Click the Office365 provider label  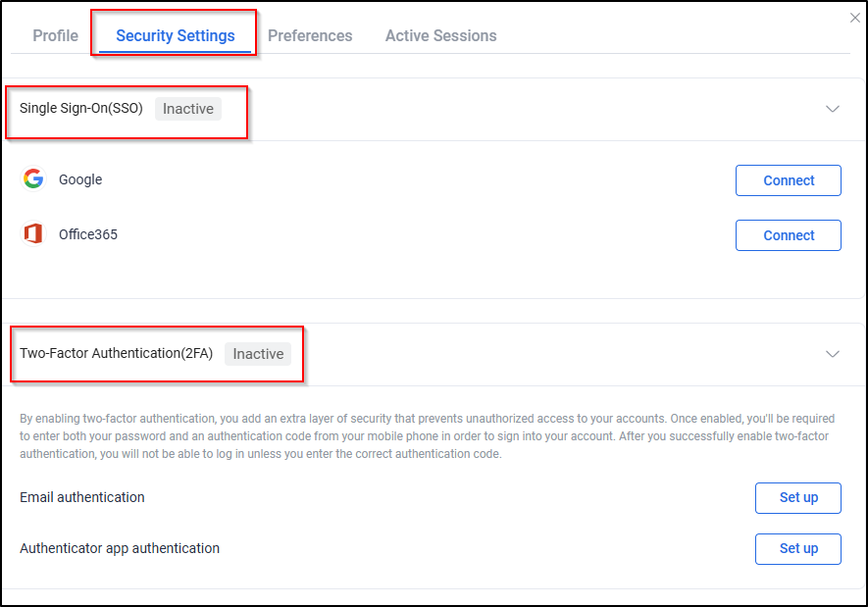88,234
